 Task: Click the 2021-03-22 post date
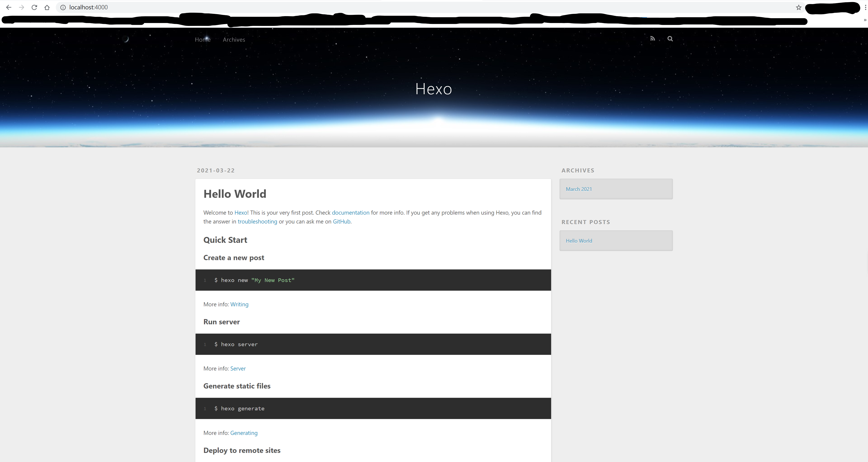point(216,170)
